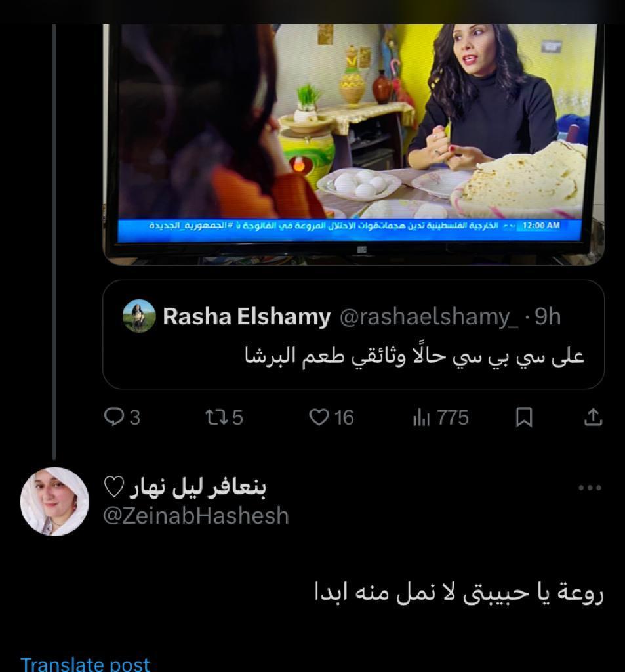Open replies via the comment bubble icon
This screenshot has width=625, height=672.
114,417
